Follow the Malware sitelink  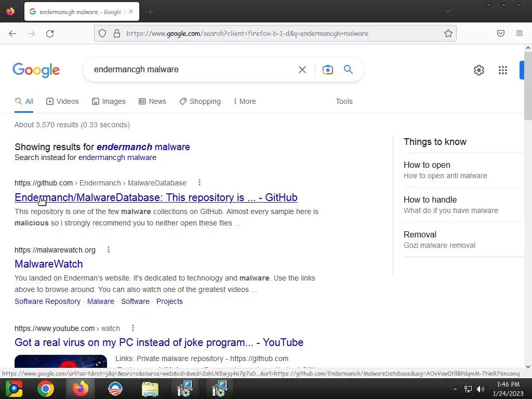(x=101, y=301)
